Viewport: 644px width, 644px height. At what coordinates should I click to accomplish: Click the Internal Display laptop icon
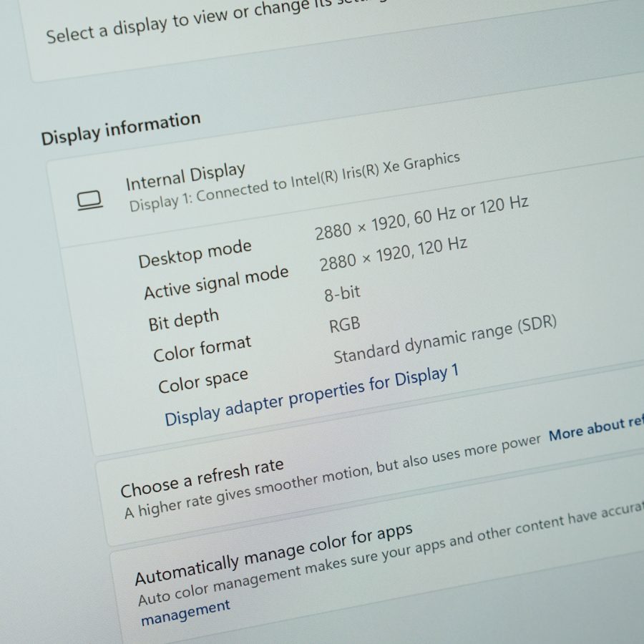(x=90, y=200)
